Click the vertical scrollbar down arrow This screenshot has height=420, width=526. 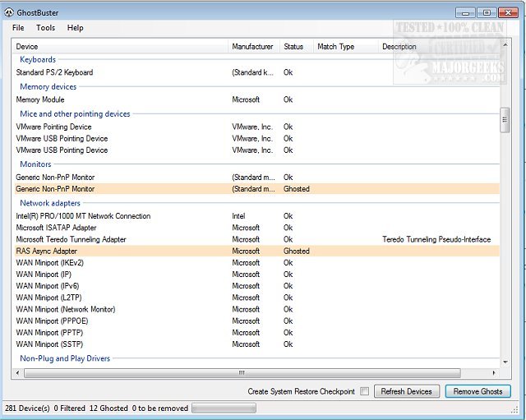505,361
